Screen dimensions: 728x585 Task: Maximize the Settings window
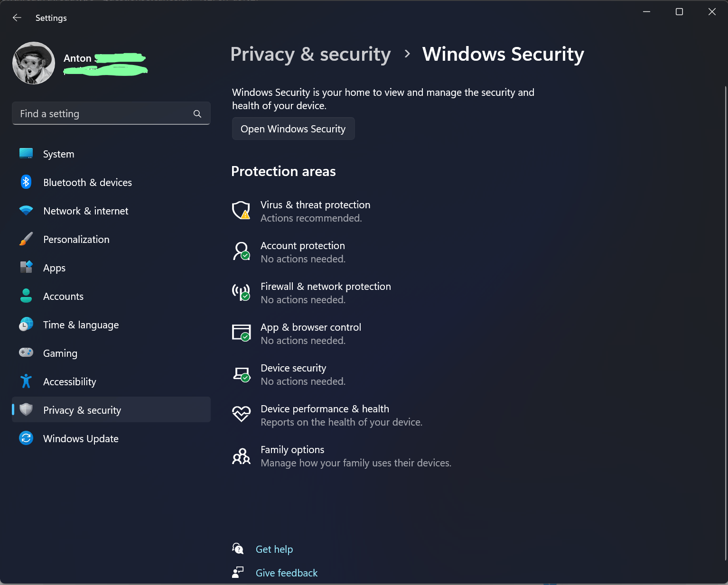[679, 12]
